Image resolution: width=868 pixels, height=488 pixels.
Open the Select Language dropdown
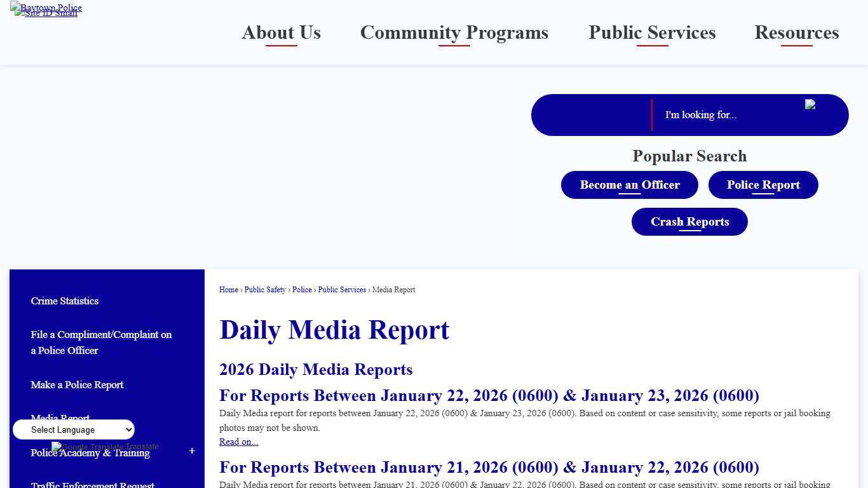73,430
